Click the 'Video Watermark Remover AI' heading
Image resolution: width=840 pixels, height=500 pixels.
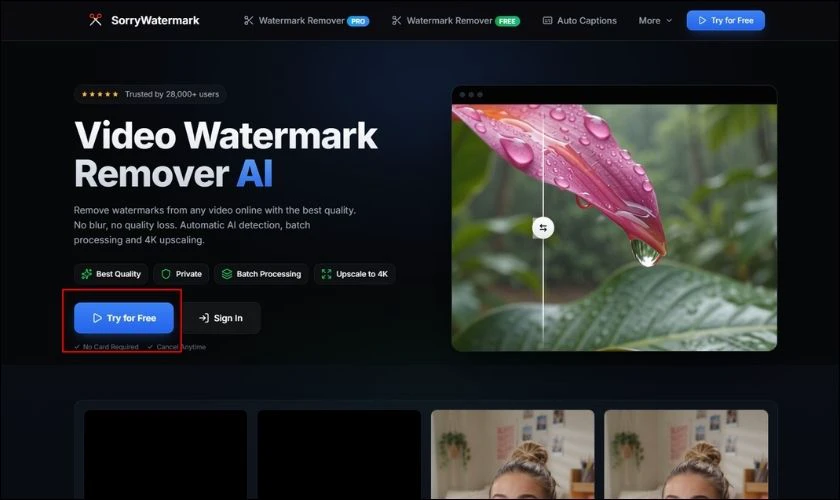tap(226, 154)
